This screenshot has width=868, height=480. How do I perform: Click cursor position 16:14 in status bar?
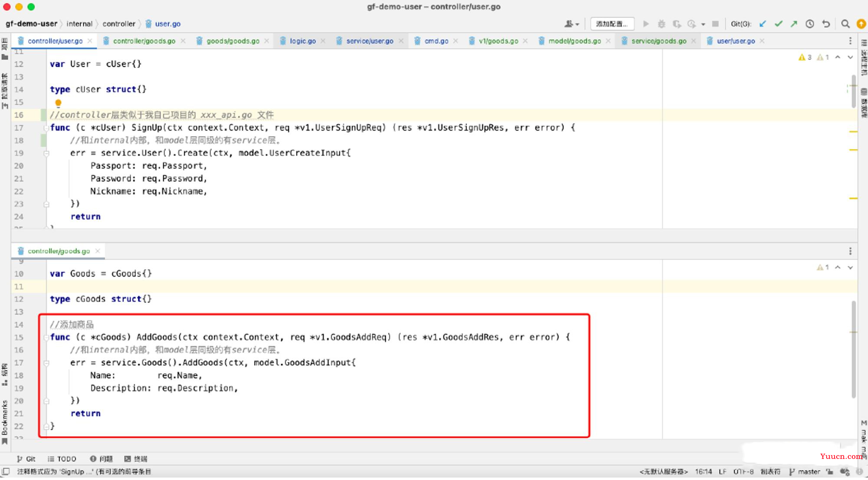tap(703, 472)
